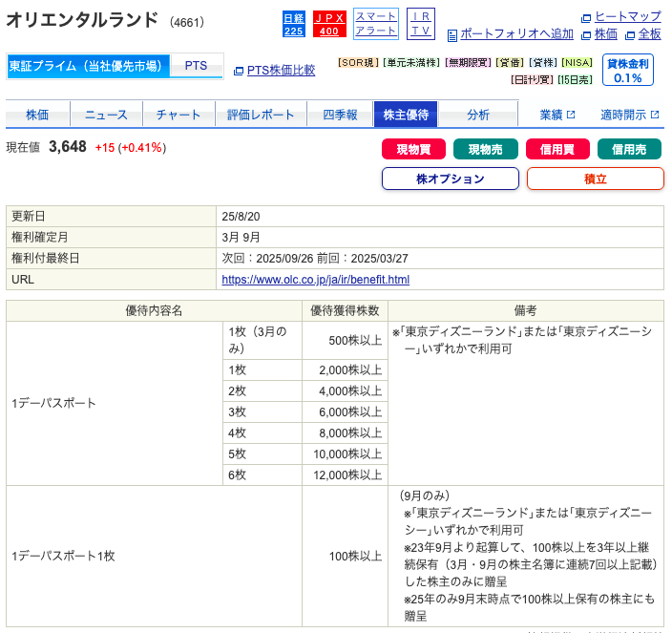Image resolution: width=672 pixels, height=633 pixels.
Task: Click the portfolio document icon
Action: coord(451,35)
